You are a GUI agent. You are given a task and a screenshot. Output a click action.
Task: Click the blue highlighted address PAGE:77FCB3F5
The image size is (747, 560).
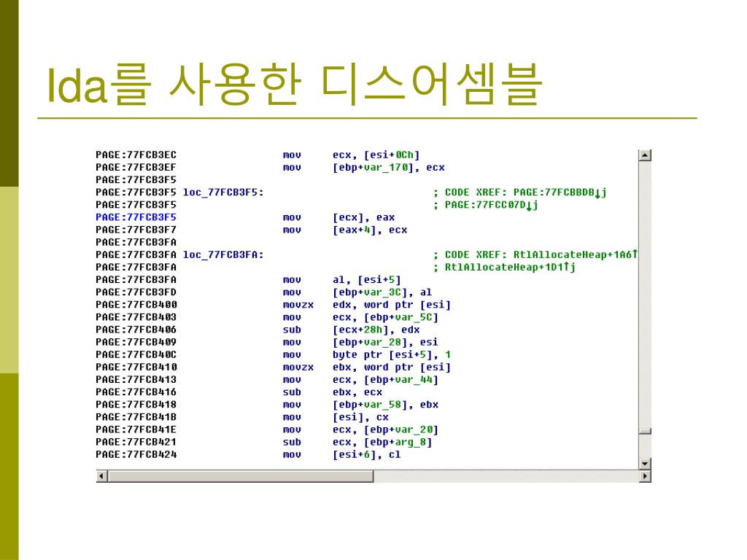pos(136,217)
